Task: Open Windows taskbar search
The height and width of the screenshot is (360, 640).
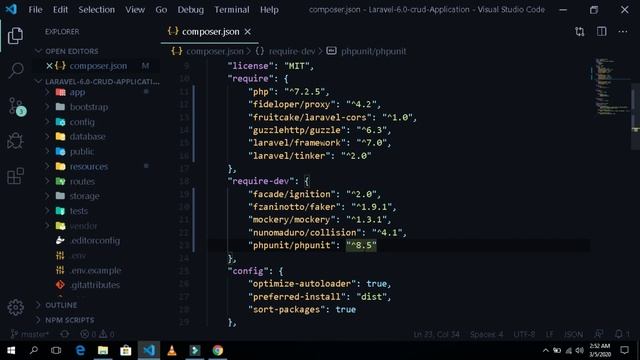Action: point(34,350)
